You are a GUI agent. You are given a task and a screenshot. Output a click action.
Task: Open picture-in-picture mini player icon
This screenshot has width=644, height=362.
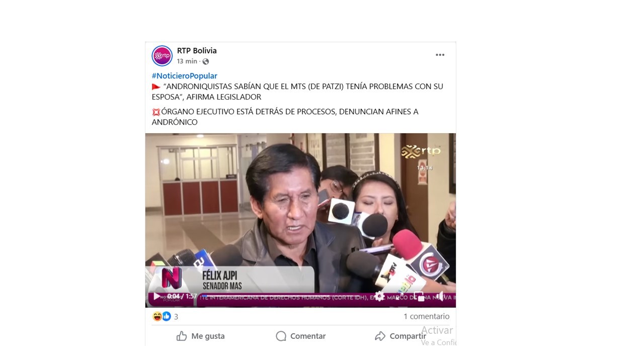point(419,296)
